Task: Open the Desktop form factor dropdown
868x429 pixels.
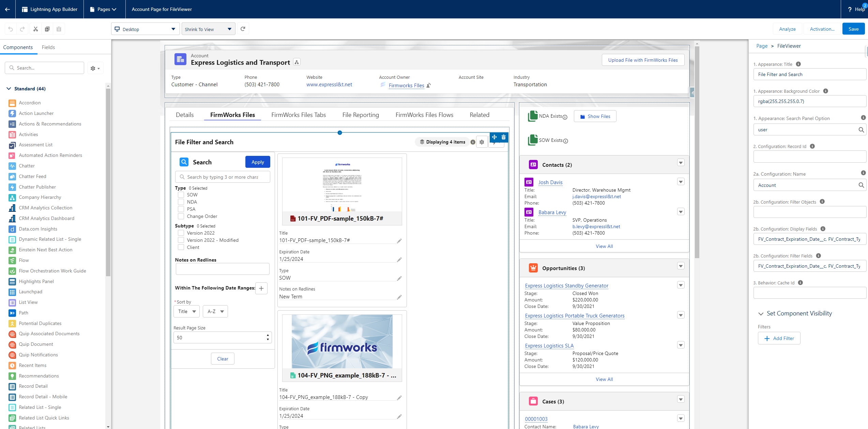Action: pos(145,29)
